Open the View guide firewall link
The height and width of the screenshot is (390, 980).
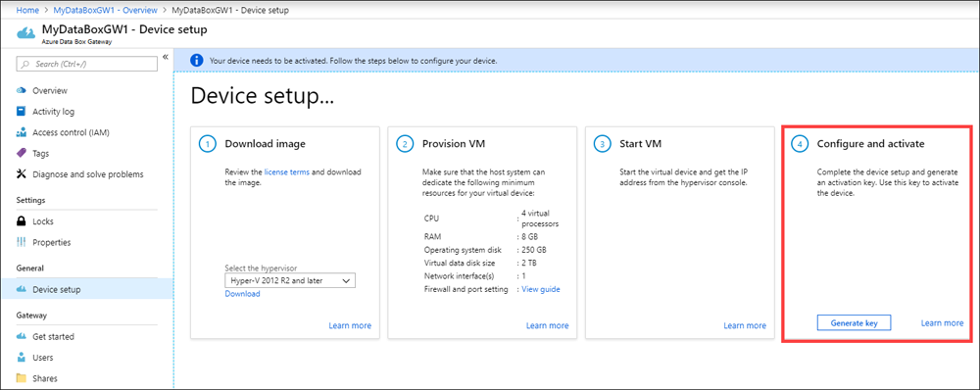pos(541,289)
